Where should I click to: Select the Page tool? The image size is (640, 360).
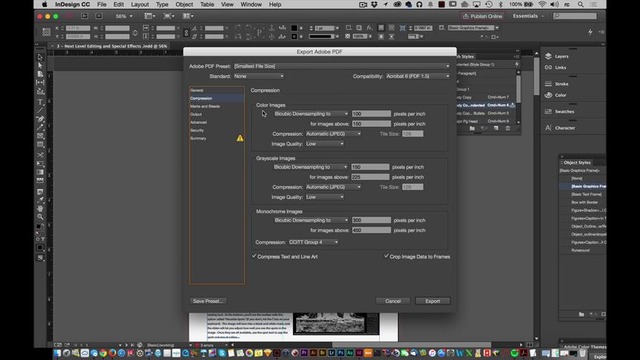pyautogui.click(x=40, y=74)
